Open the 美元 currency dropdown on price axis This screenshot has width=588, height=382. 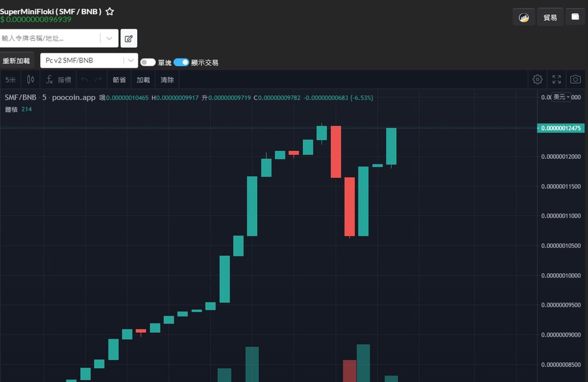(561, 97)
